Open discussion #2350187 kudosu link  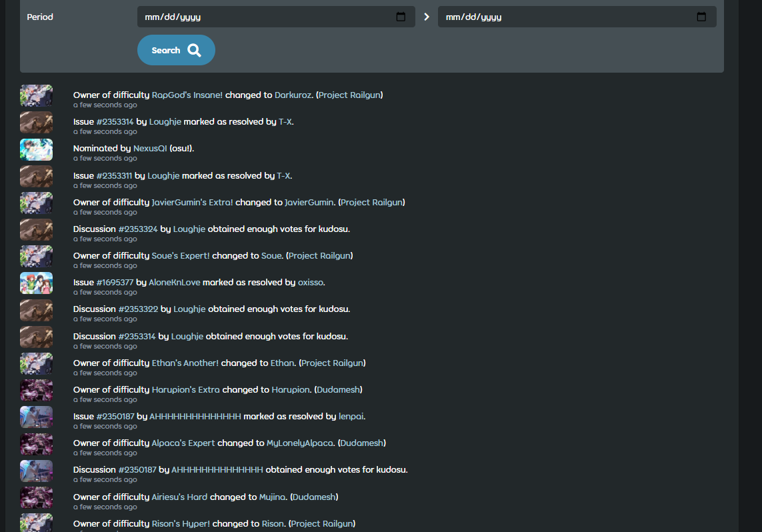(137, 470)
